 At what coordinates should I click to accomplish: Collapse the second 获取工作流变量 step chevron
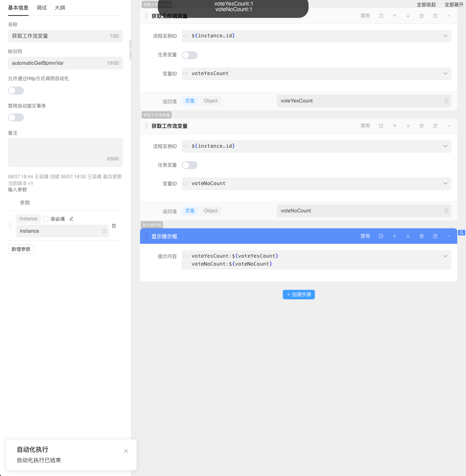[x=449, y=126]
